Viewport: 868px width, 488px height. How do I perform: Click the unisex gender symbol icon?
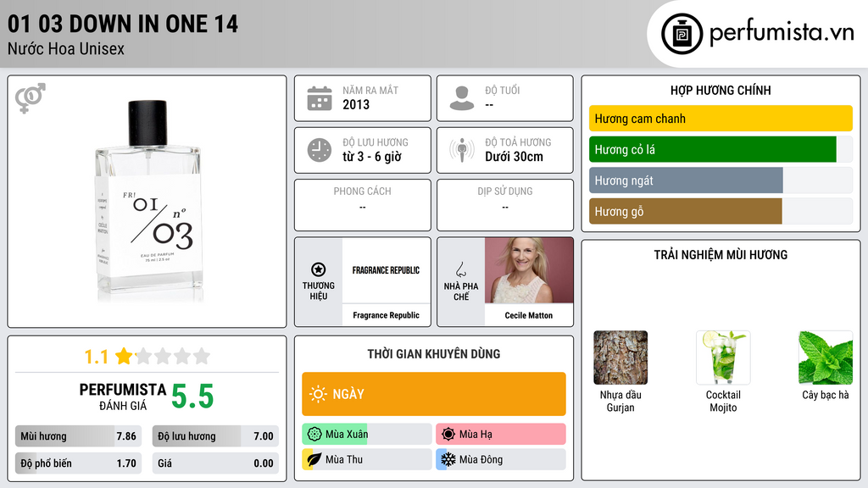coord(31,98)
